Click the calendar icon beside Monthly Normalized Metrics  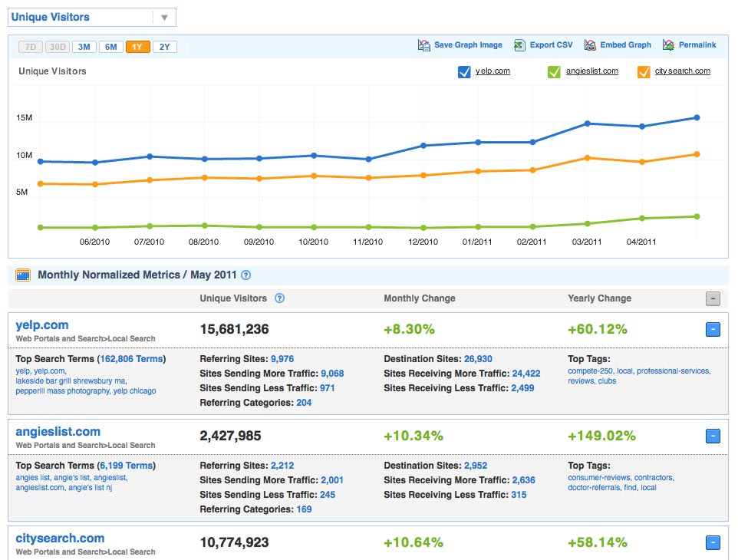coord(23,275)
